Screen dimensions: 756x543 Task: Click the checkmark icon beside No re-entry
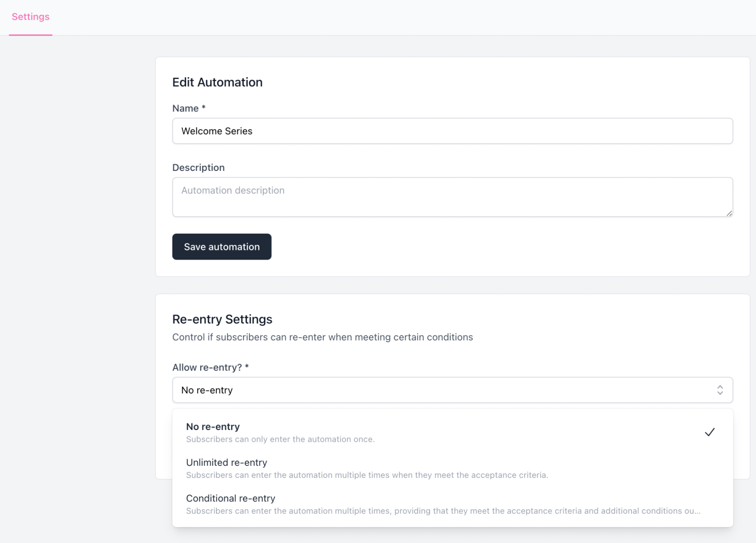click(x=709, y=432)
